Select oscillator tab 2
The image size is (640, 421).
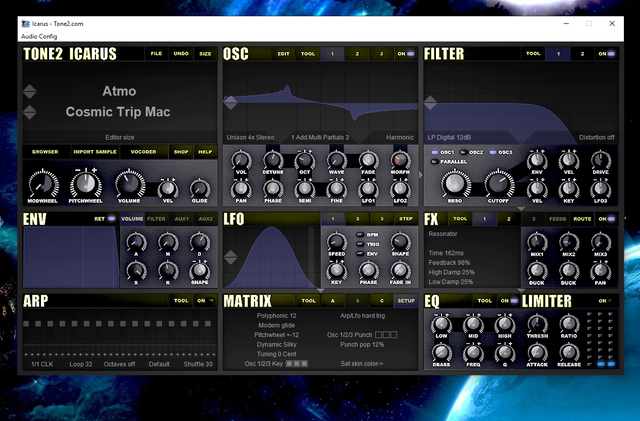357,53
